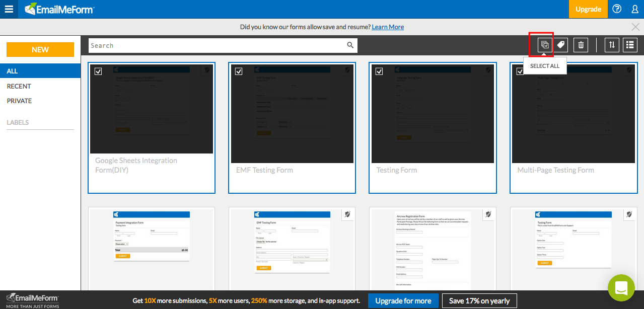Viewport: 644px width, 309px height.
Task: Follow the Learn More link
Action: pyautogui.click(x=388, y=27)
